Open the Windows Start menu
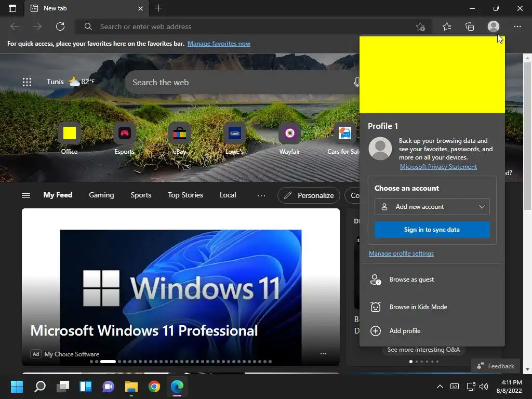532x399 pixels. 17,387
